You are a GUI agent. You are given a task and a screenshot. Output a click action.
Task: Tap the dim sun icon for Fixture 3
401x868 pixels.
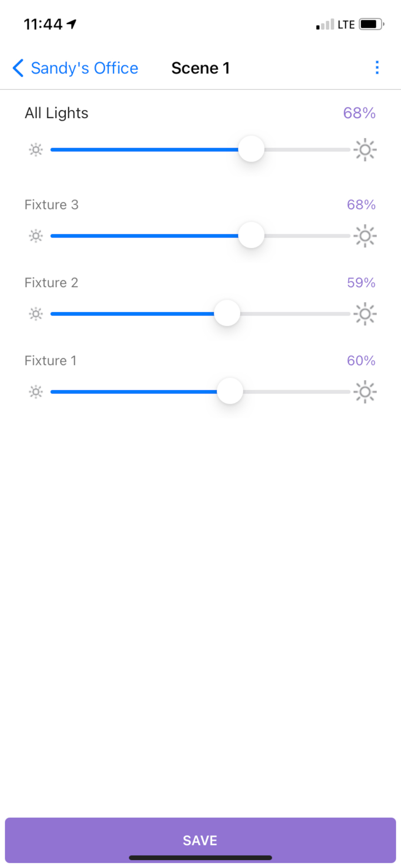[36, 236]
